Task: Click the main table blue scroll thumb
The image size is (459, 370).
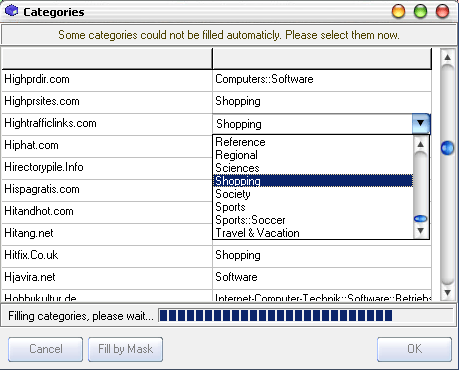Action: 447,148
